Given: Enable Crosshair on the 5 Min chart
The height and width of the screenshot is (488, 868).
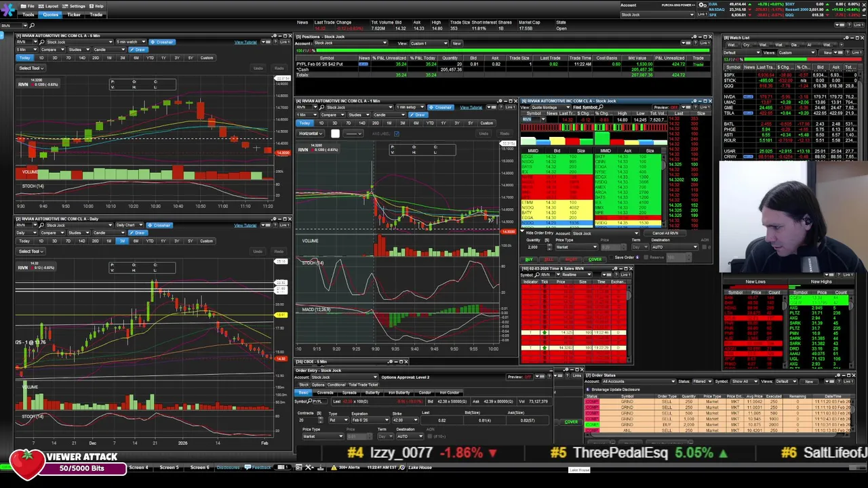Looking at the screenshot, I should tap(162, 42).
